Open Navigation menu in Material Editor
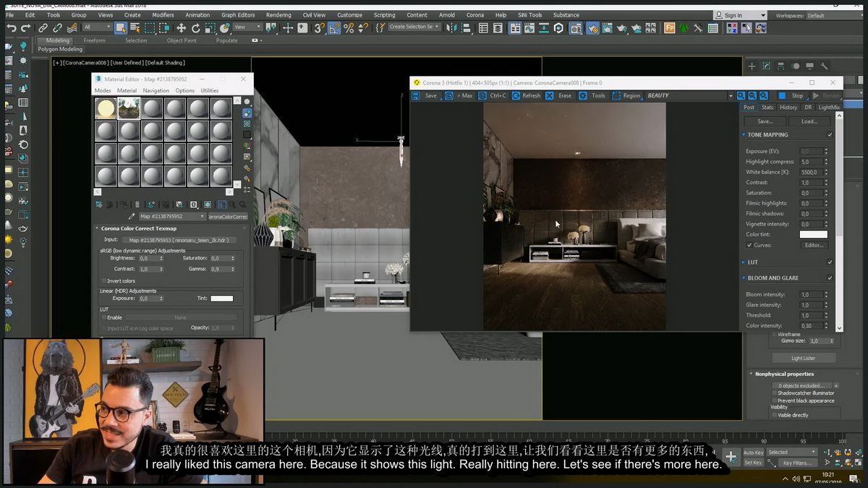 pyautogui.click(x=156, y=90)
